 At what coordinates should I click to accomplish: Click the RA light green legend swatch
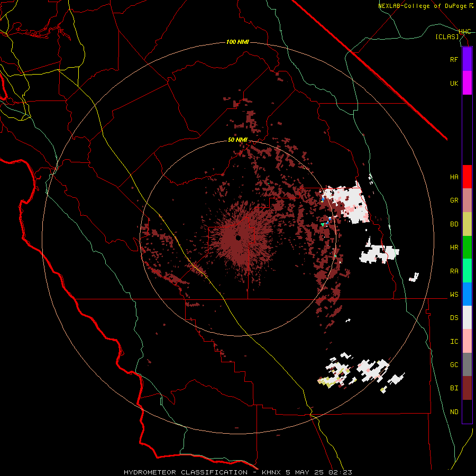(467, 271)
